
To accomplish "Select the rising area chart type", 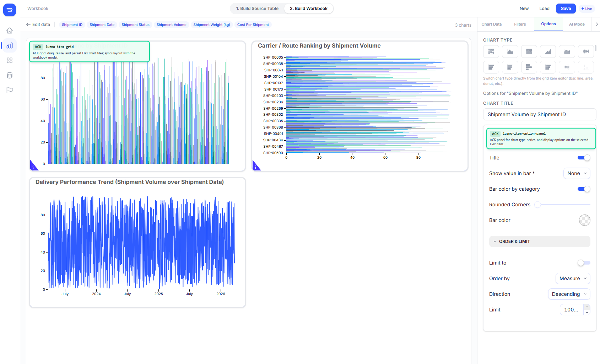I will pyautogui.click(x=548, y=51).
